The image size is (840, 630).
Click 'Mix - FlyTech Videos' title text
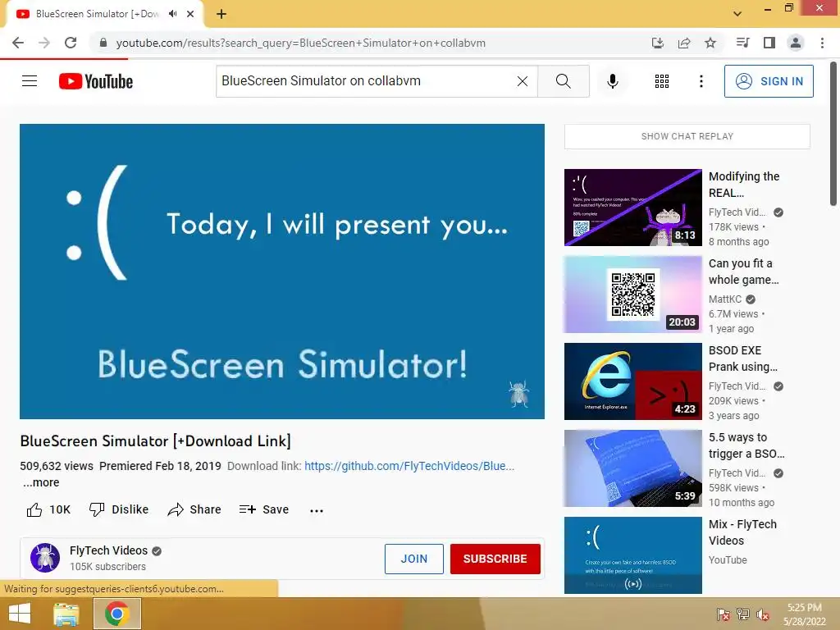(742, 532)
